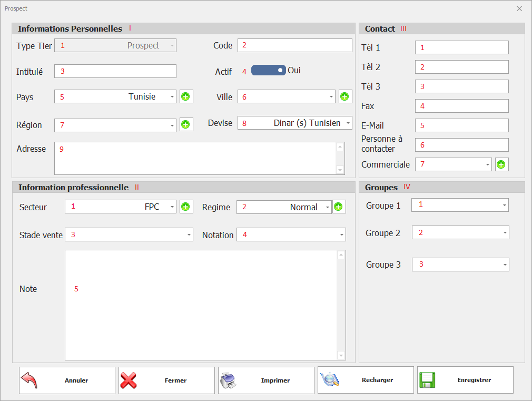Click the Imprimer printer button
532x401 pixels.
tap(266, 380)
